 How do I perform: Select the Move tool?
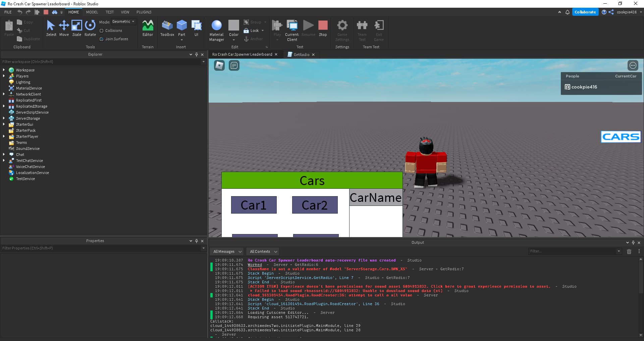click(x=64, y=29)
